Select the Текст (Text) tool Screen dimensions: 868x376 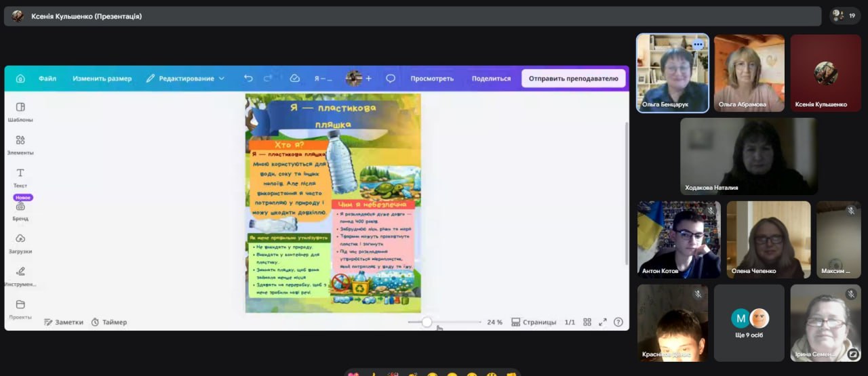(x=20, y=177)
